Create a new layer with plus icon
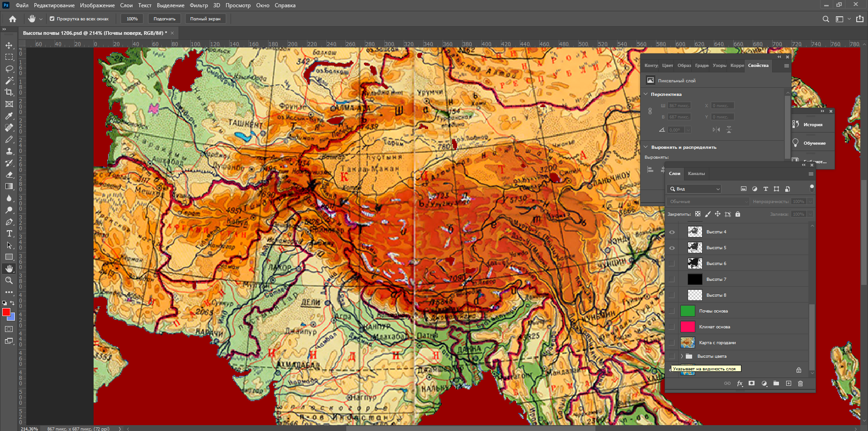Image resolution: width=868 pixels, height=431 pixels. tap(788, 384)
